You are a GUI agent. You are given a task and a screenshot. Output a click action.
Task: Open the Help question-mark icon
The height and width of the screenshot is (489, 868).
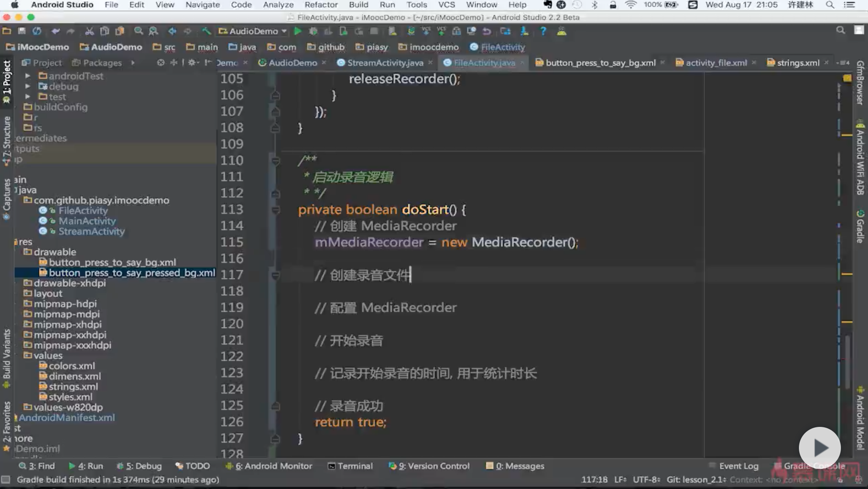(543, 31)
